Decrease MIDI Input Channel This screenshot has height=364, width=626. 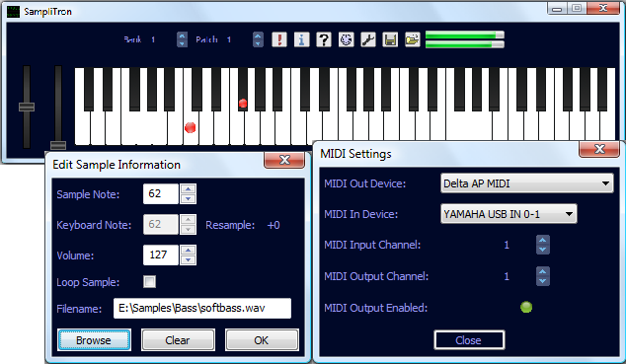[542, 250]
